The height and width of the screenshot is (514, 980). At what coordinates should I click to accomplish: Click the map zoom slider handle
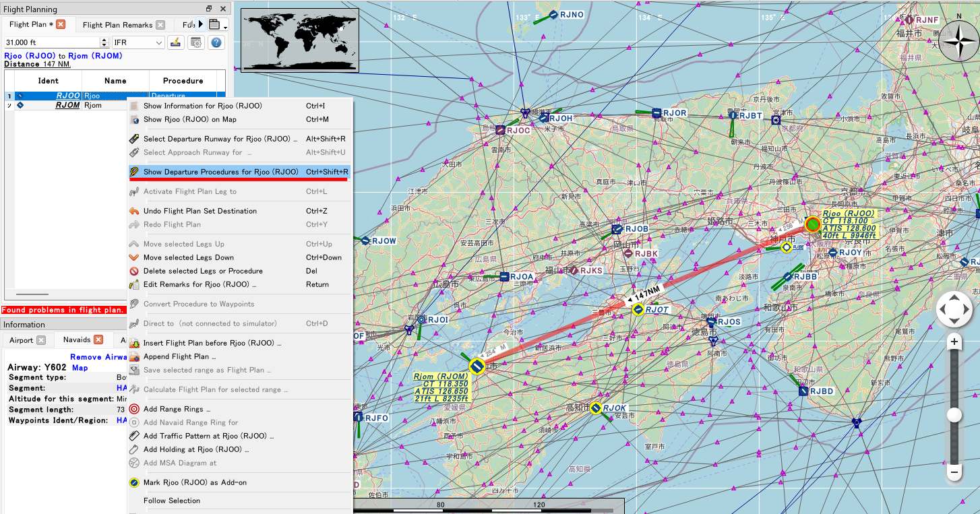954,415
